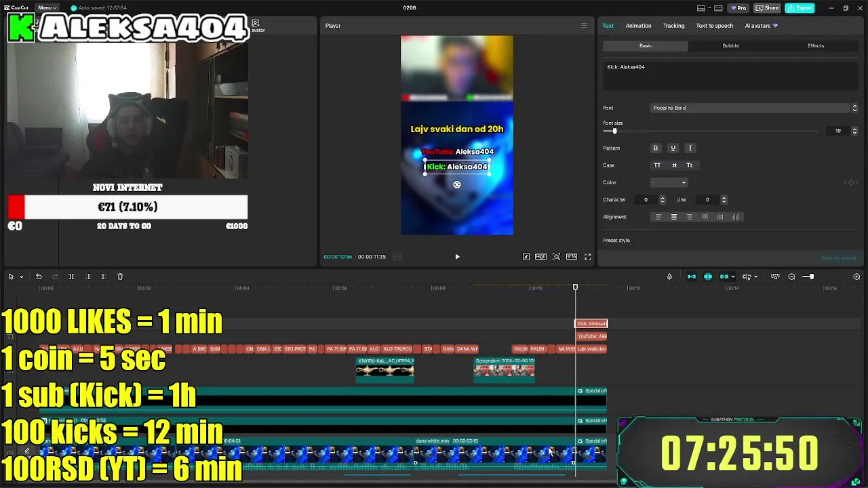Set vertical text middle alignment
This screenshot has width=868, height=488.
click(720, 217)
